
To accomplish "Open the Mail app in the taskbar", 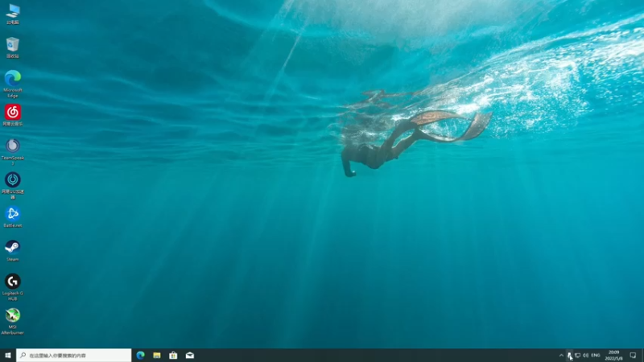I will click(x=190, y=356).
